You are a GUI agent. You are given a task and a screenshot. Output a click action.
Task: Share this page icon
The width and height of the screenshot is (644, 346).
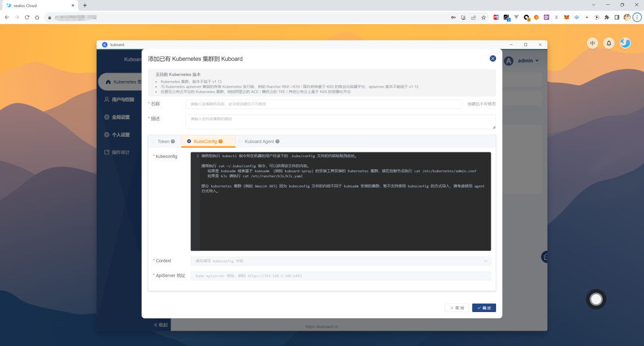pyautogui.click(x=473, y=17)
